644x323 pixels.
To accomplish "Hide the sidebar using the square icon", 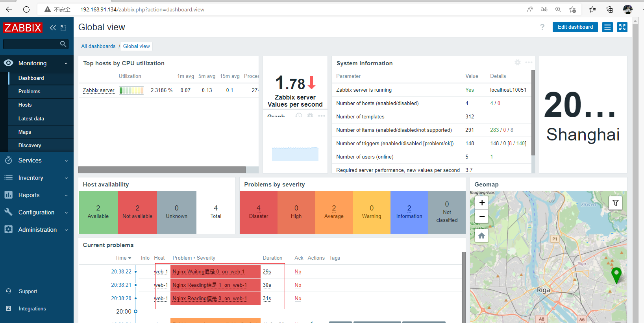I will 63,28.
